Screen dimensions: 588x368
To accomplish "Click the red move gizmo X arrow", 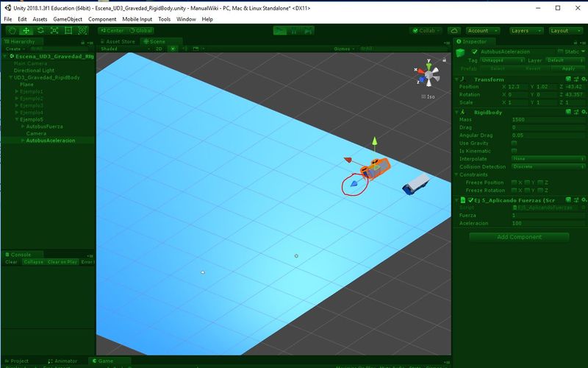I will [x=348, y=160].
